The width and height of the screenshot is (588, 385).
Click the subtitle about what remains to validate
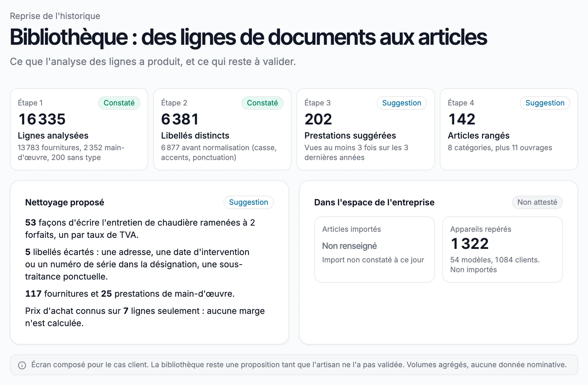(x=153, y=62)
